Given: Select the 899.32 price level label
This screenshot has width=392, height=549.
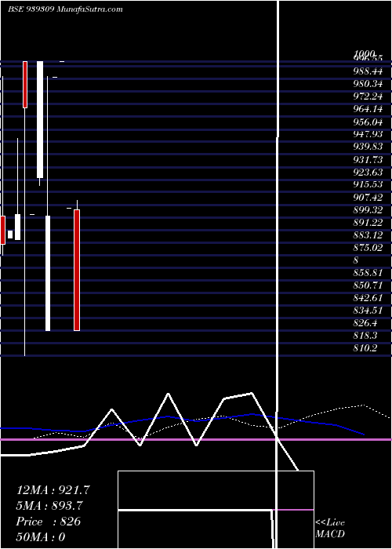Looking at the screenshot, I should click(368, 210).
